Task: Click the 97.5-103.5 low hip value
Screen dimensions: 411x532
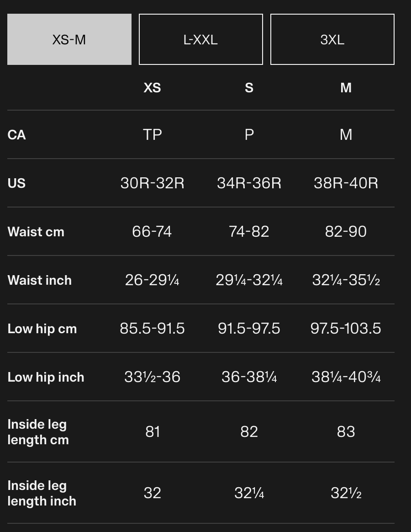Action: [x=346, y=329]
